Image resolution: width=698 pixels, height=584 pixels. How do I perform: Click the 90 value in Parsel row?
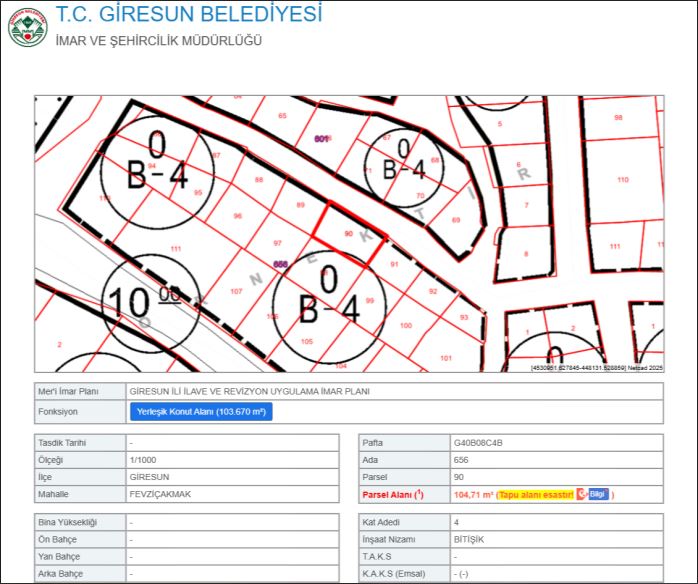[x=459, y=477]
